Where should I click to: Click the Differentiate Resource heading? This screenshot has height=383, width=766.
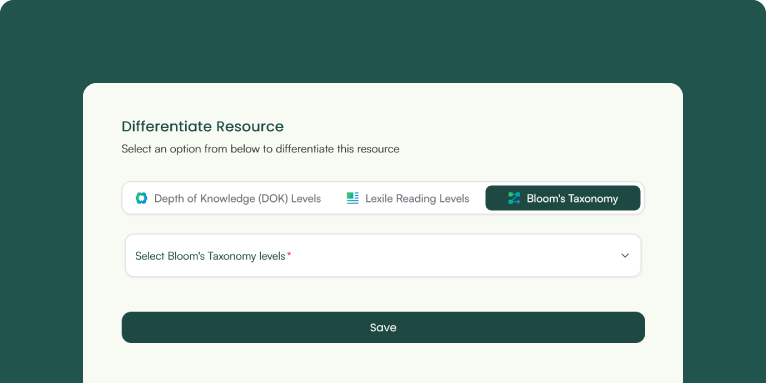tap(202, 127)
